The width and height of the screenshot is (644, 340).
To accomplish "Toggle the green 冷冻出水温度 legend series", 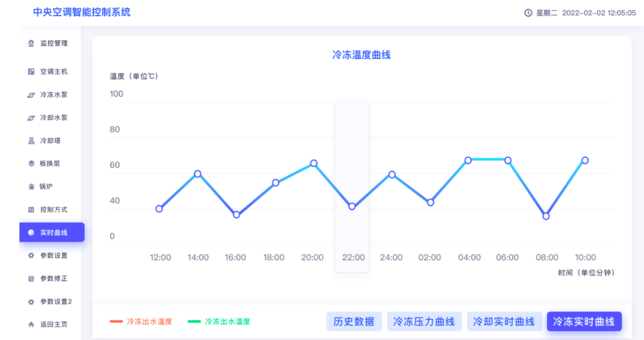I will (218, 322).
